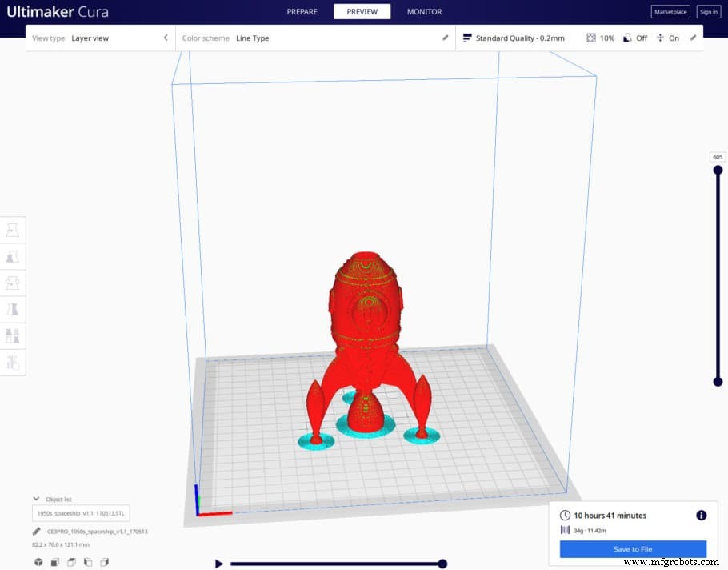This screenshot has height=570, width=728.
Task: Click the 1950s_spaceship filename input field
Action: (80, 513)
